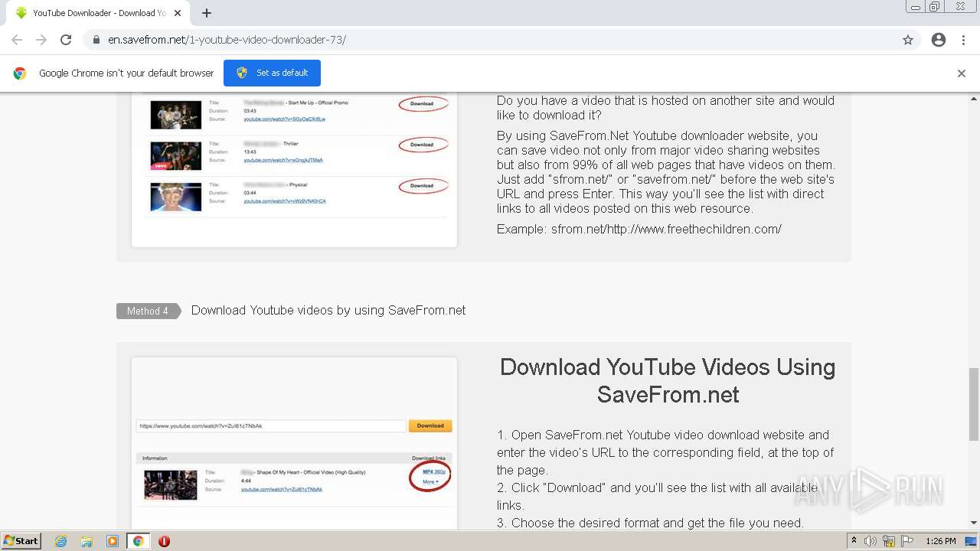
Task: Click Chrome icon in taskbar
Action: pos(138,541)
